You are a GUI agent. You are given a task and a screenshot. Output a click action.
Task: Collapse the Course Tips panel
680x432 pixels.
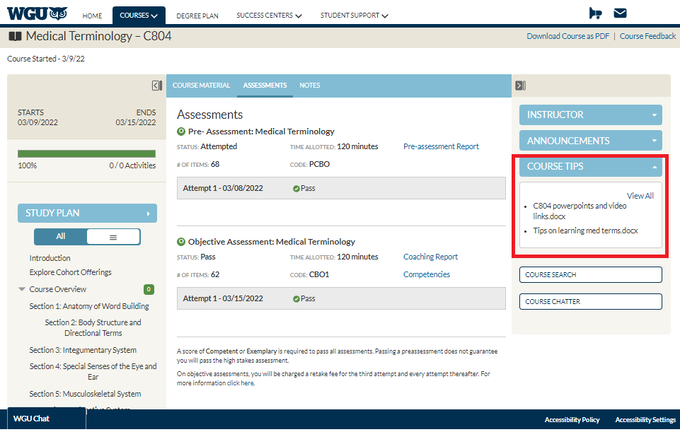coord(590,167)
